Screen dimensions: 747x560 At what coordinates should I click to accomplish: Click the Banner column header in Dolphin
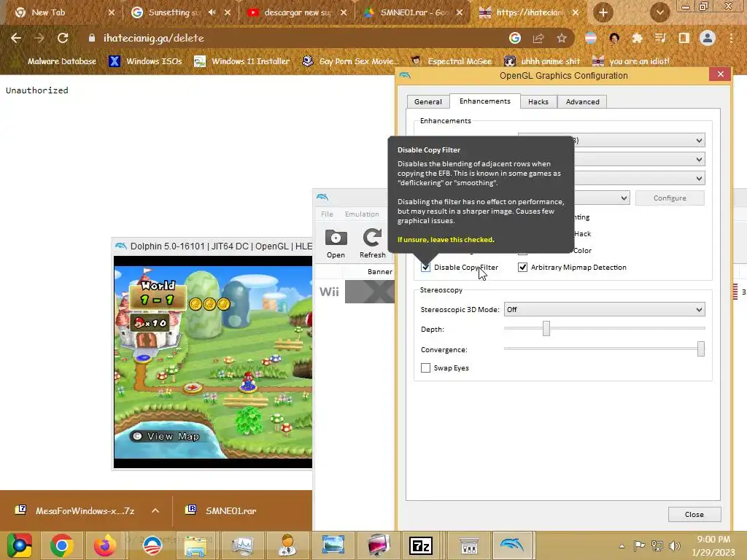(379, 271)
